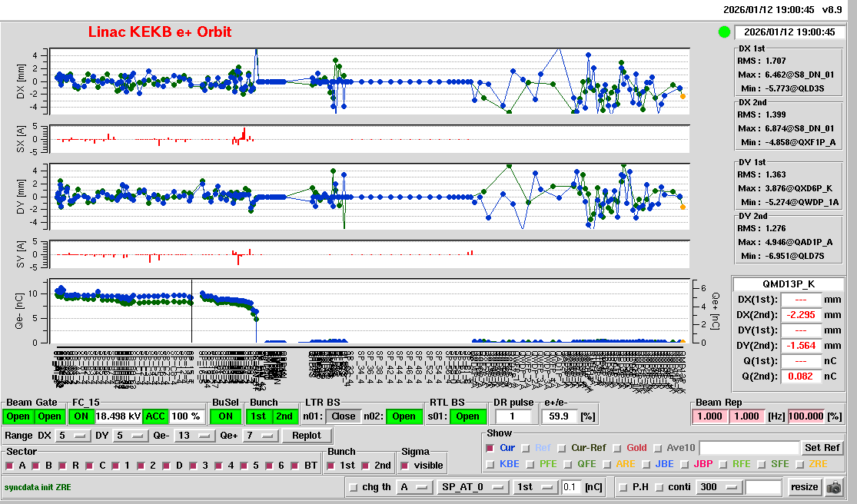Screen dimensions: 857x504
Task: Click the green status indicator light
Action: (724, 32)
